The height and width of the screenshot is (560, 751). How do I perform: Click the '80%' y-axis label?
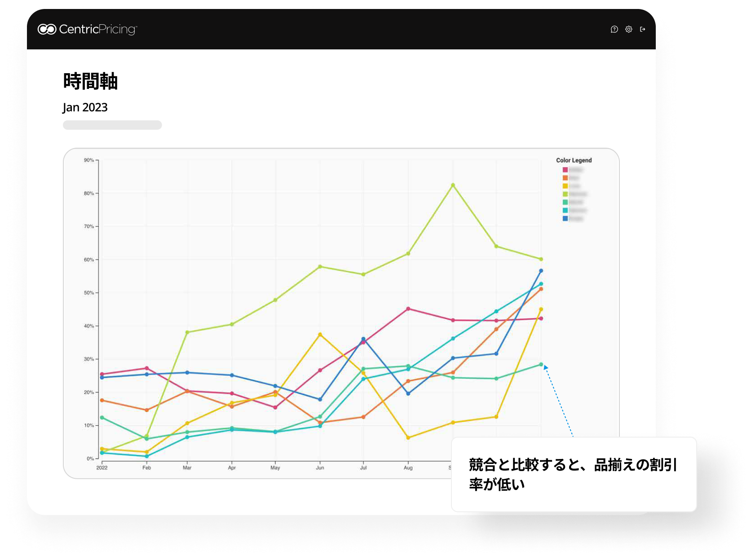pyautogui.click(x=89, y=194)
